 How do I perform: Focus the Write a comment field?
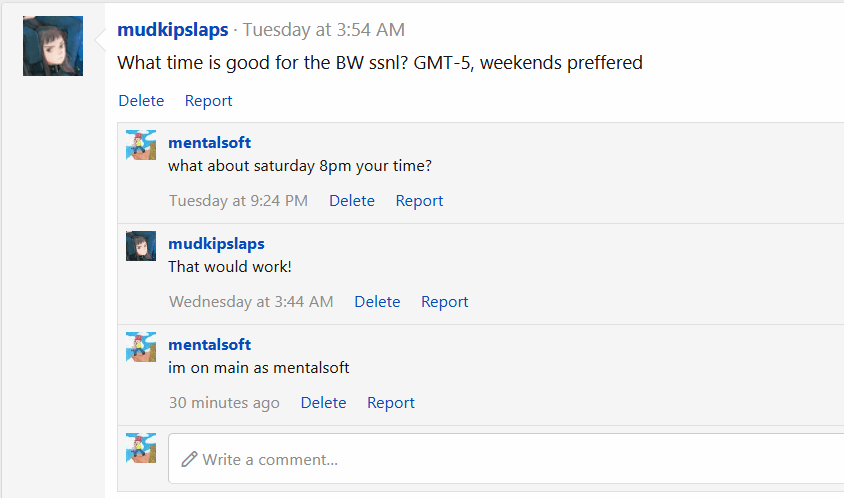click(500, 459)
